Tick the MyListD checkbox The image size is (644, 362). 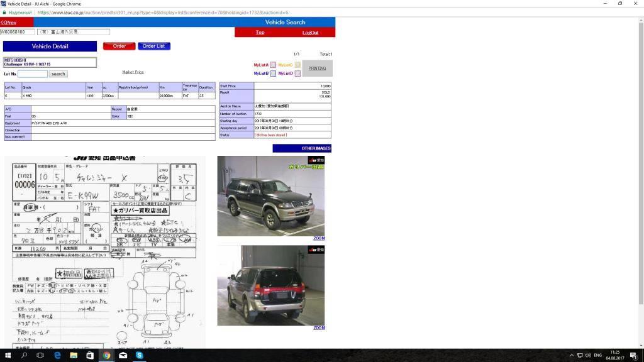tap(297, 74)
